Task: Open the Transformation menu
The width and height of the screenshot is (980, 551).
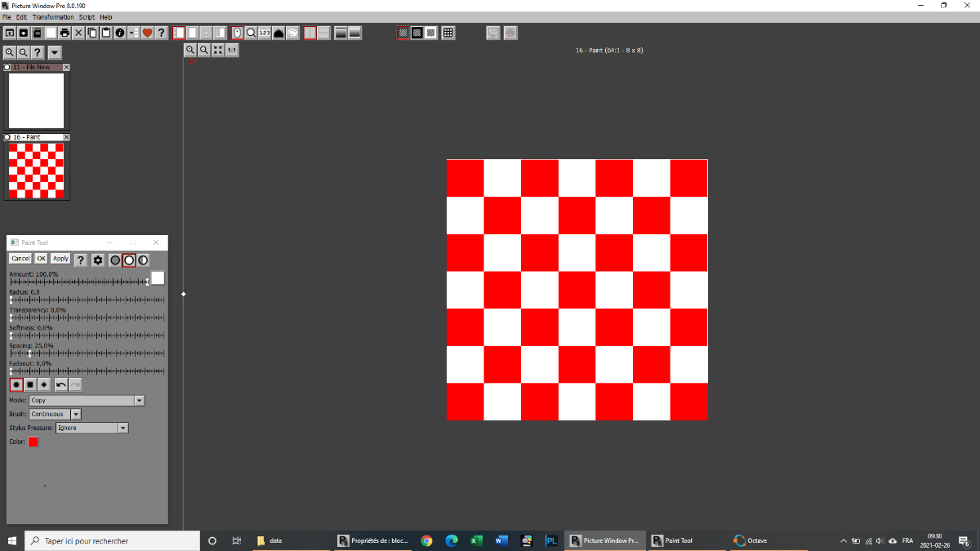Action: coord(53,17)
